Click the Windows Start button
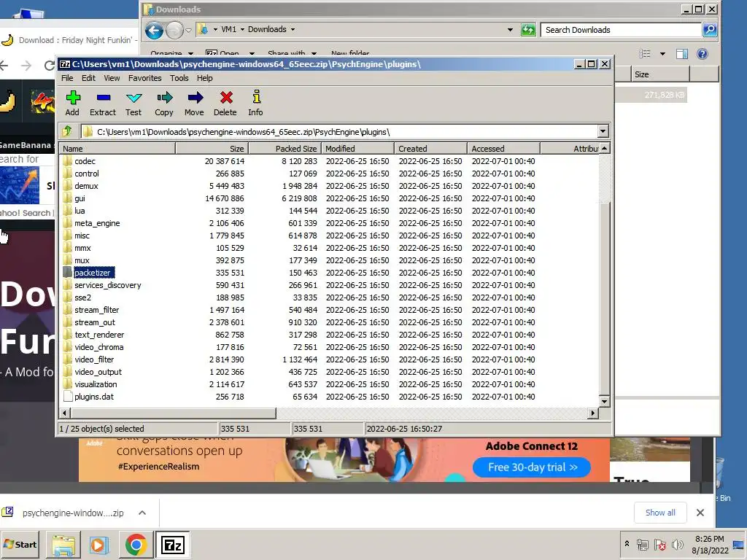 pos(20,545)
